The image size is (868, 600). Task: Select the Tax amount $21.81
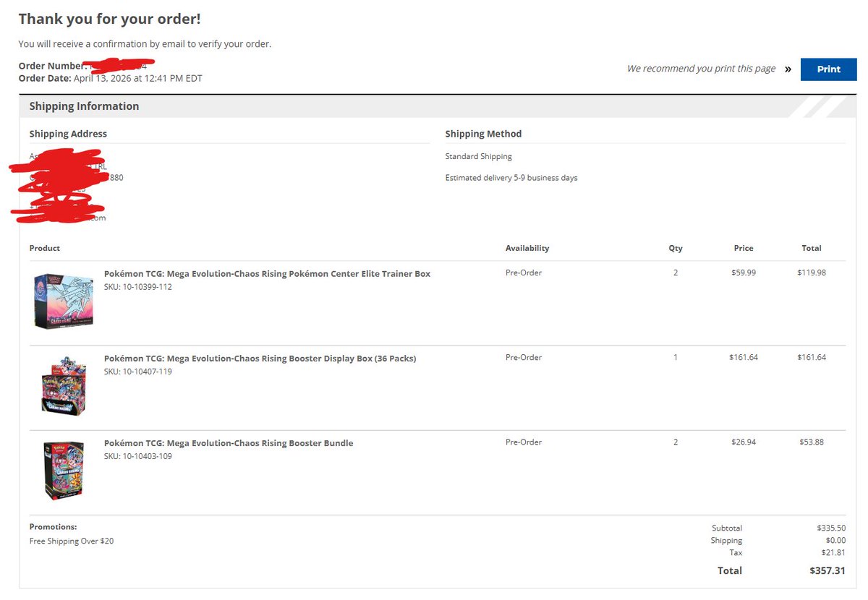(x=833, y=552)
